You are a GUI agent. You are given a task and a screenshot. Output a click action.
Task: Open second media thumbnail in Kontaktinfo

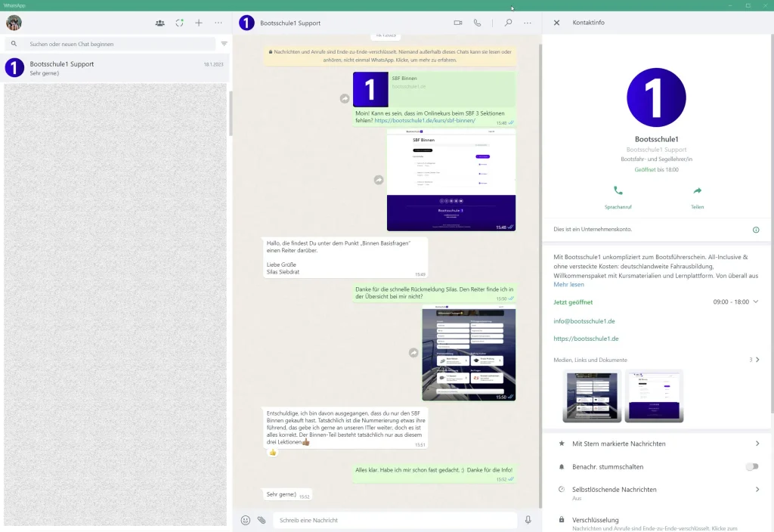[654, 396]
